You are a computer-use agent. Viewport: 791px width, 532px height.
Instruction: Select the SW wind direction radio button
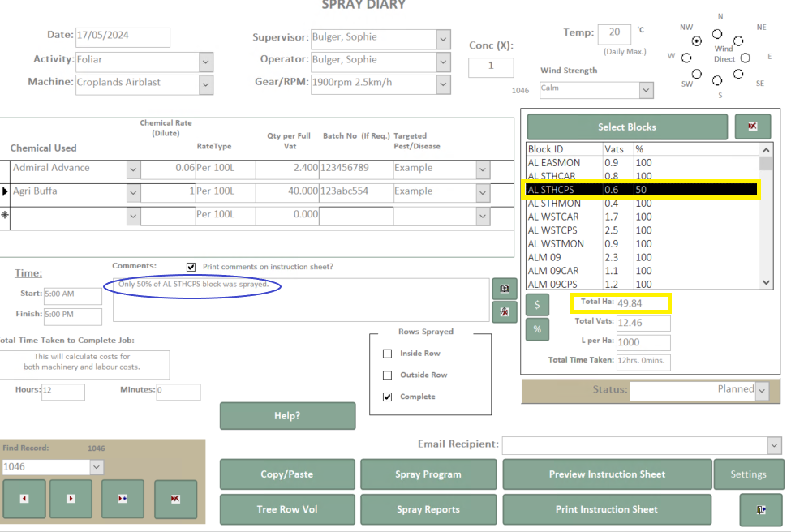click(697, 74)
